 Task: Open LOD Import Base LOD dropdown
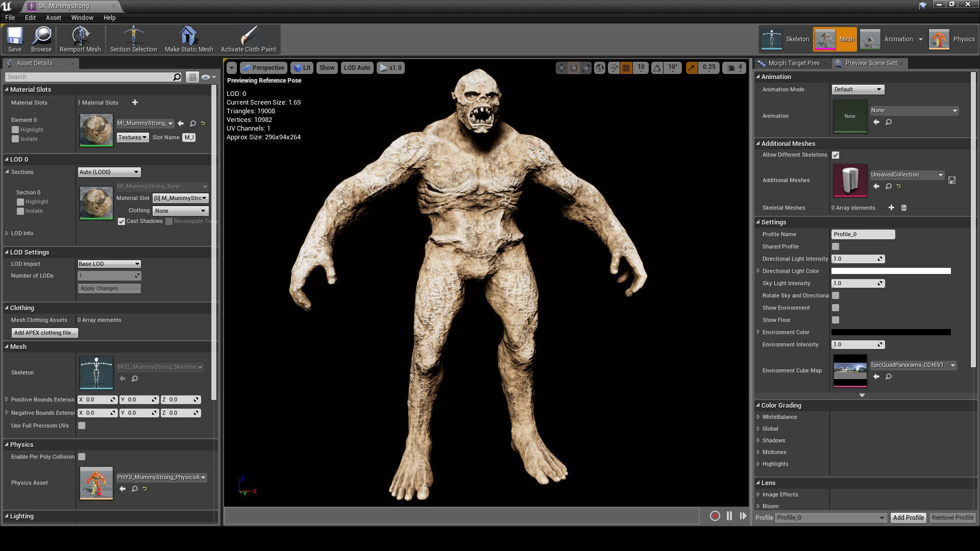coord(109,264)
